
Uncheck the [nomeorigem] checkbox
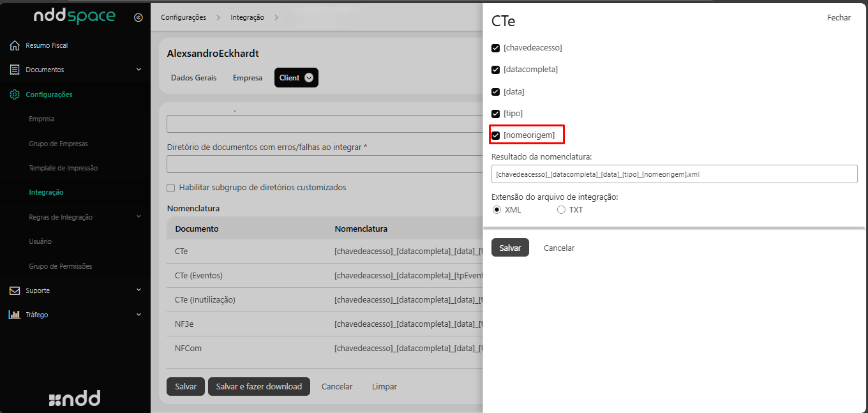[x=496, y=135]
